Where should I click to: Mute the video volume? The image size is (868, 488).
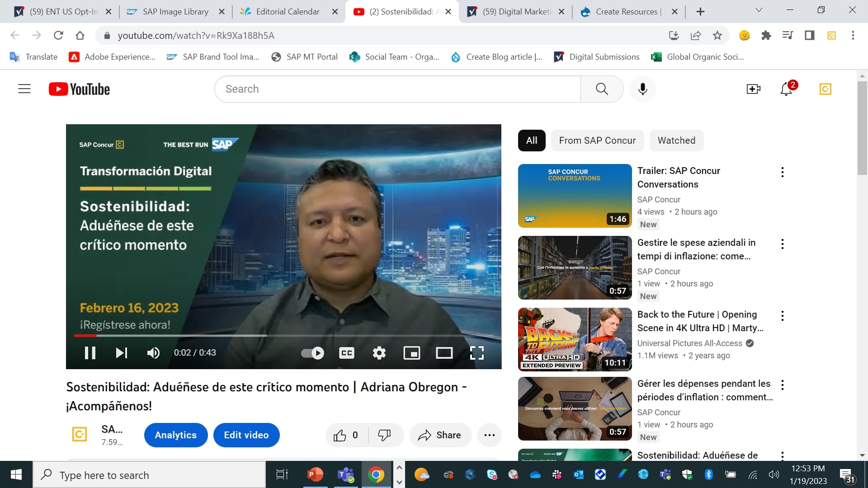pyautogui.click(x=153, y=353)
